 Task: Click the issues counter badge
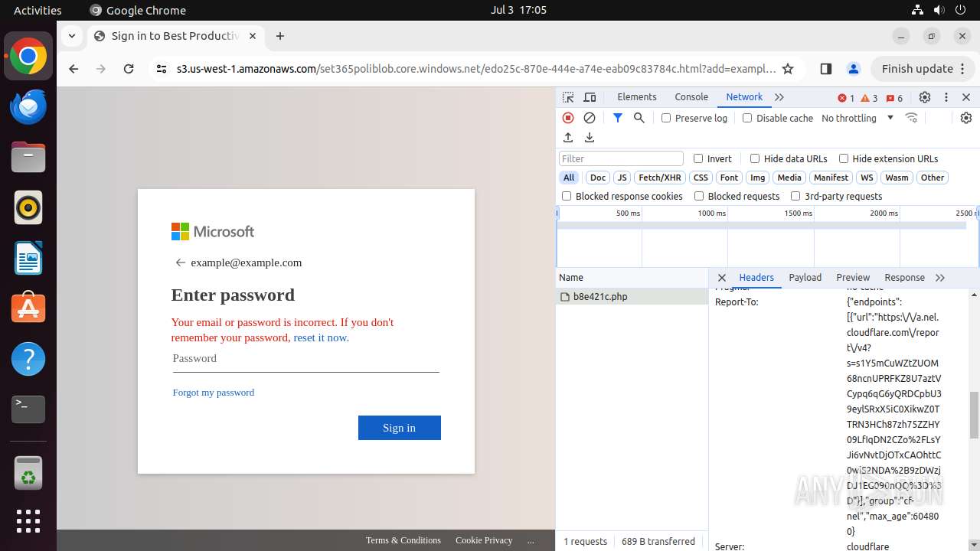894,98
